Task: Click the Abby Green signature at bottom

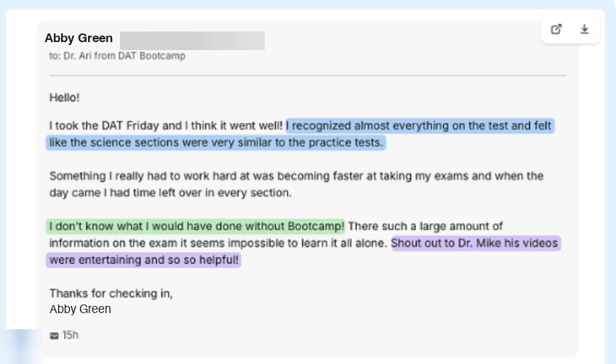Action: (x=80, y=310)
